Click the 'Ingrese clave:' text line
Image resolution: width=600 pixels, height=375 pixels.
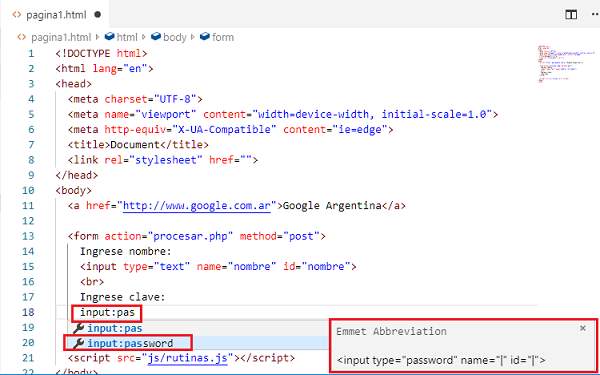123,297
